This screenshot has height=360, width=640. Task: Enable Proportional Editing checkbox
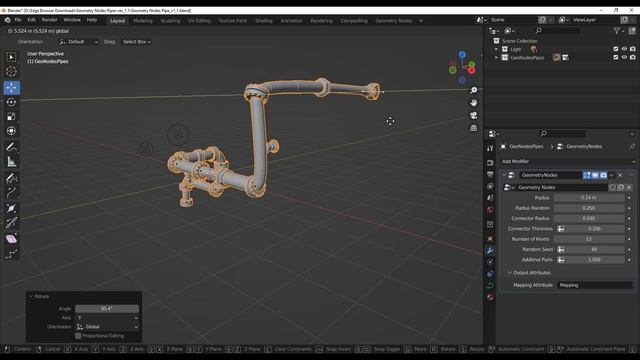coord(78,336)
